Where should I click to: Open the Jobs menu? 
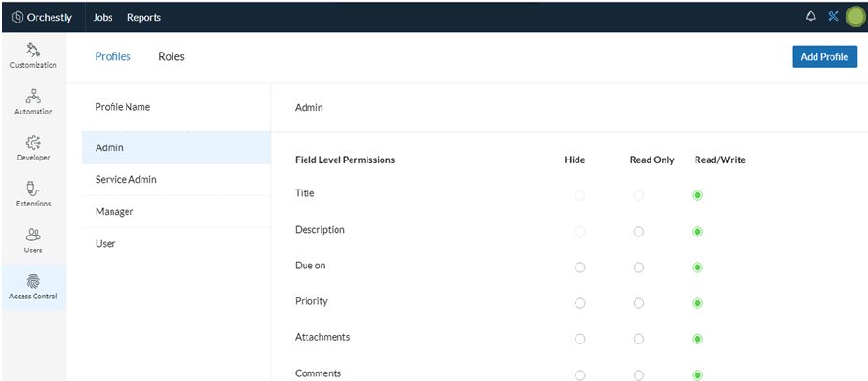click(x=102, y=17)
